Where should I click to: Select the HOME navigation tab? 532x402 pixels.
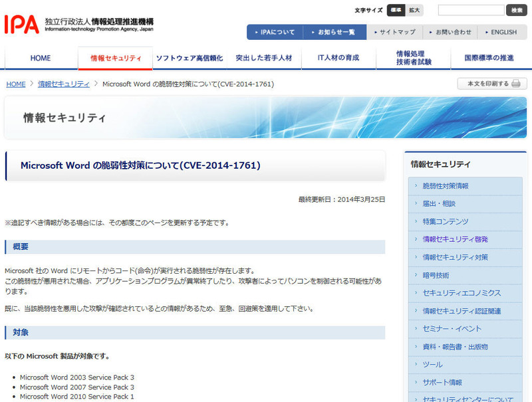click(x=41, y=58)
